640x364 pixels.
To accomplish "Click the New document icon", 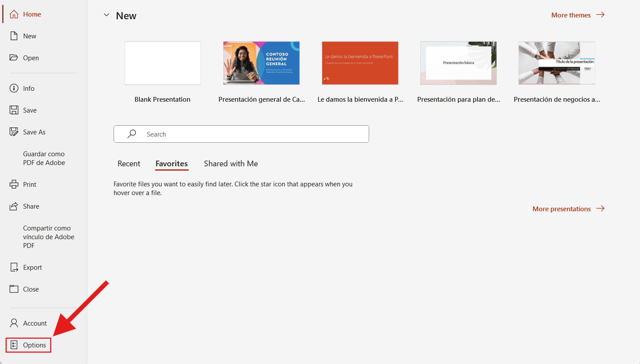I will coord(14,36).
